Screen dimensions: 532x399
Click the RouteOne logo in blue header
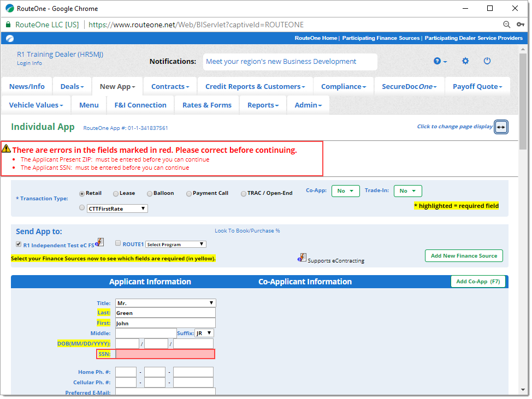coord(9,38)
